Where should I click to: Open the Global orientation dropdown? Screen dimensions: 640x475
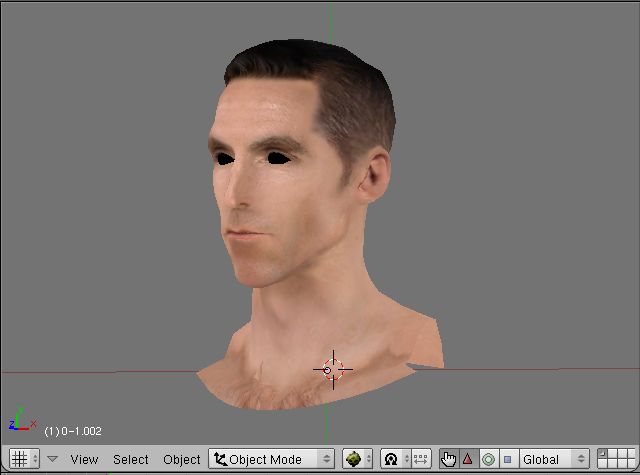coord(553,459)
